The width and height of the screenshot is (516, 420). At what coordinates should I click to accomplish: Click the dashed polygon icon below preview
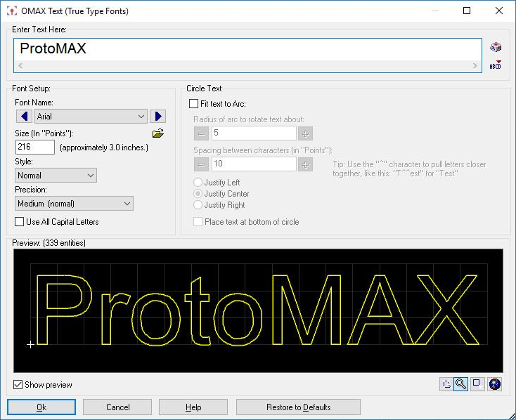coord(445,384)
